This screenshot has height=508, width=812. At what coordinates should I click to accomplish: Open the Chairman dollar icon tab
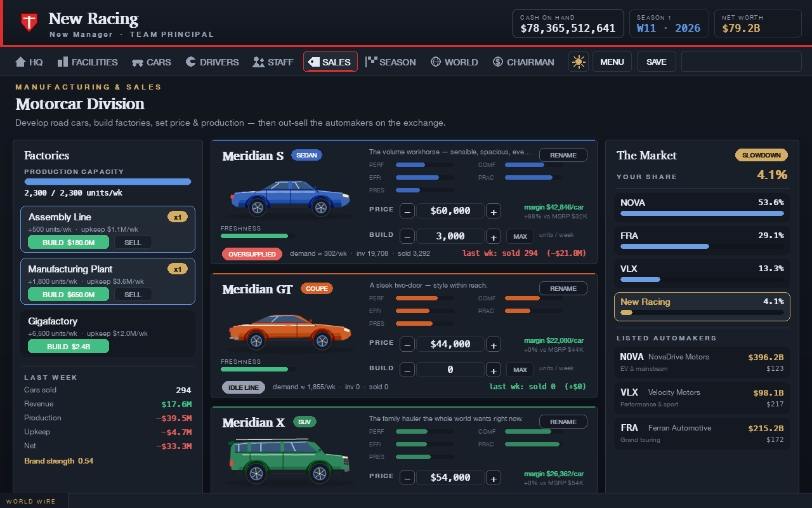pos(523,62)
